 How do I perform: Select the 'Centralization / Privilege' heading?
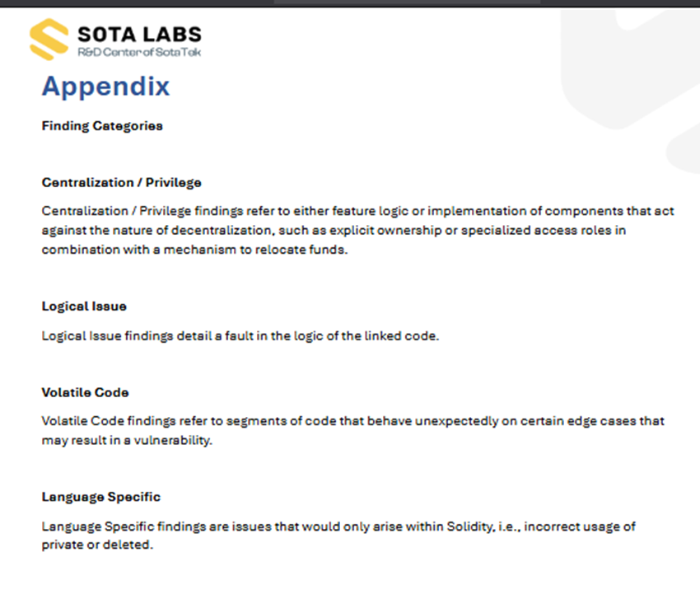pyautogui.click(x=121, y=182)
